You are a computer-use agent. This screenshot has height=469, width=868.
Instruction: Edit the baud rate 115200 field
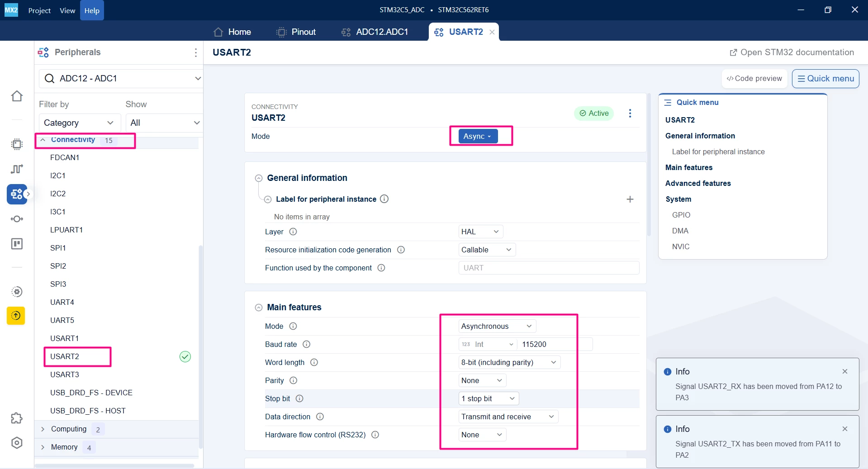point(555,344)
